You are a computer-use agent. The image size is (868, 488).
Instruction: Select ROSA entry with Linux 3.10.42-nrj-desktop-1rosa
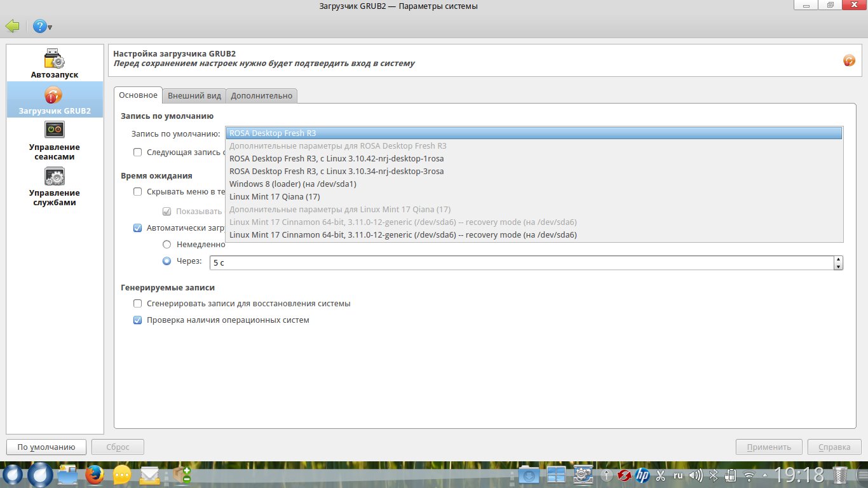point(534,159)
